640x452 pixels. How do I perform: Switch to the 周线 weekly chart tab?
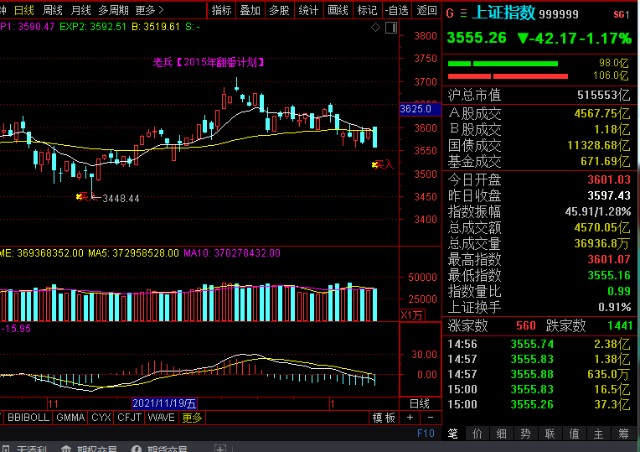(53, 10)
